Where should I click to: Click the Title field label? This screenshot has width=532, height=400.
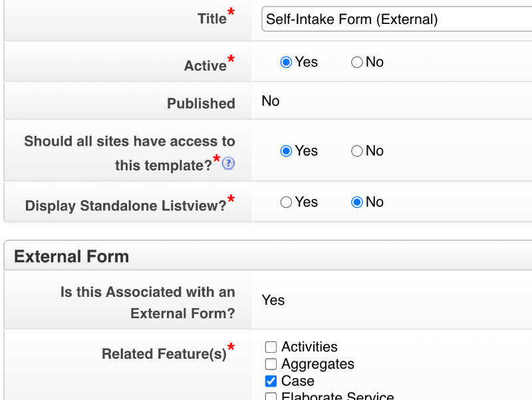pyautogui.click(x=211, y=19)
